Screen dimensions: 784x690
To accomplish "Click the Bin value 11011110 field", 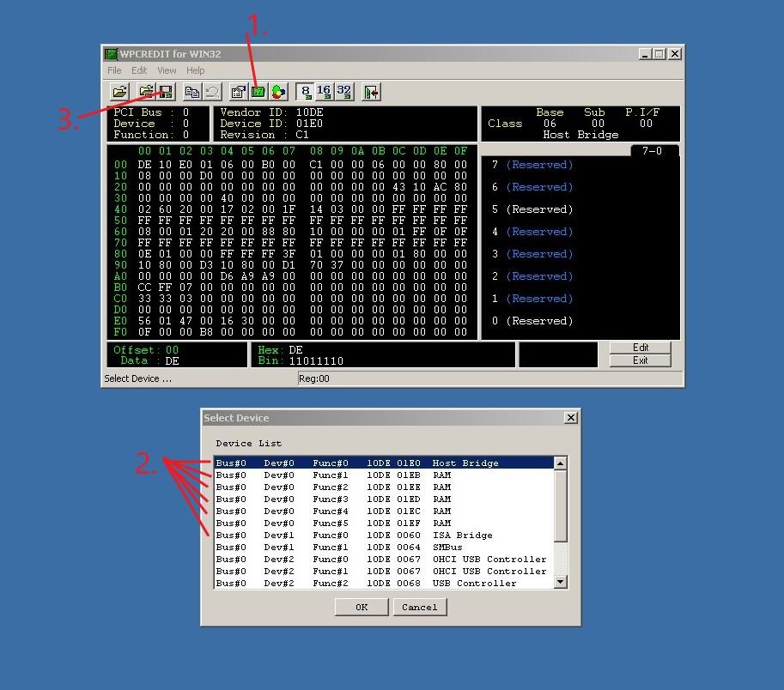I will (x=316, y=360).
